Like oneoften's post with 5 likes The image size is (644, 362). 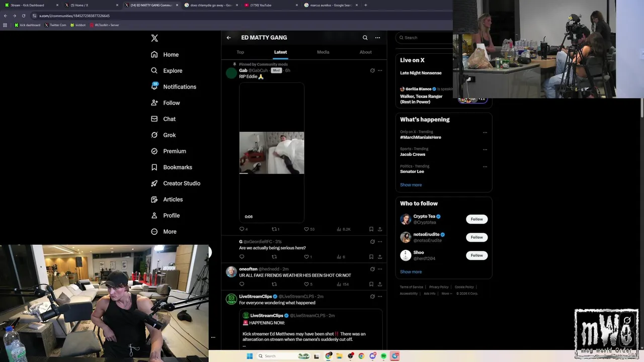(x=307, y=284)
